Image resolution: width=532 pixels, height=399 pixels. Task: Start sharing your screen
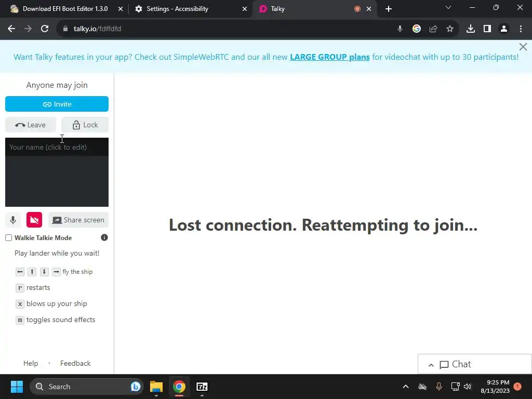(78, 220)
